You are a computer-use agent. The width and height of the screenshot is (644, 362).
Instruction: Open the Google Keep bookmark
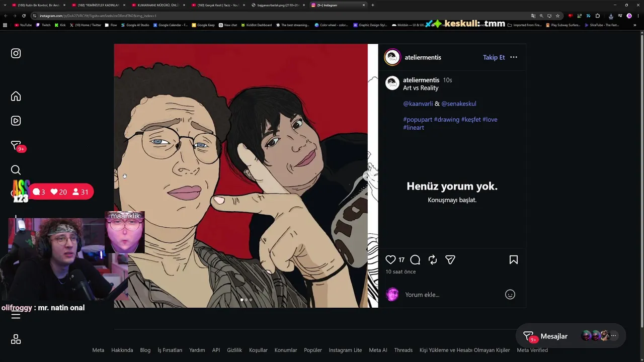coord(203,25)
